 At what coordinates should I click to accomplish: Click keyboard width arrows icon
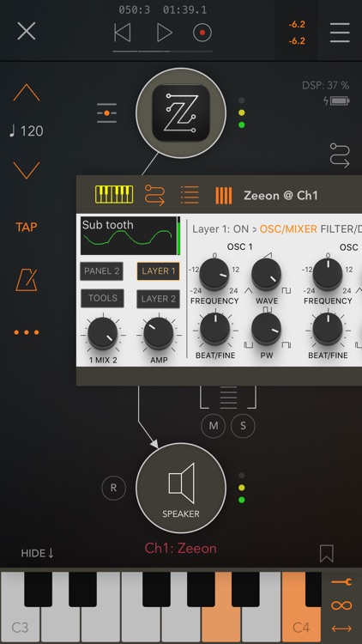(x=341, y=629)
